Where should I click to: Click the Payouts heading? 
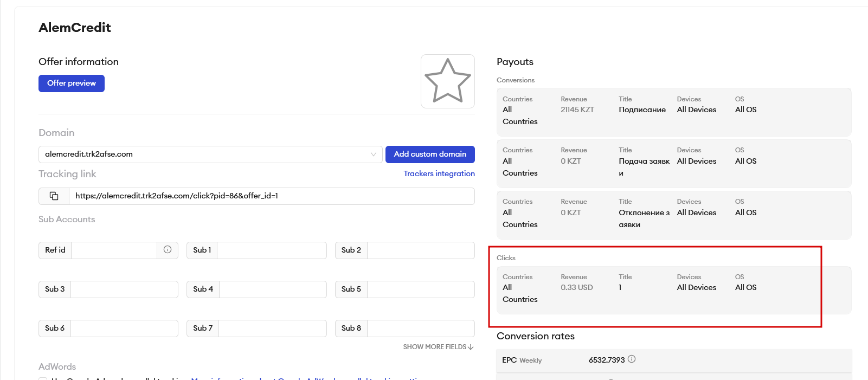515,62
